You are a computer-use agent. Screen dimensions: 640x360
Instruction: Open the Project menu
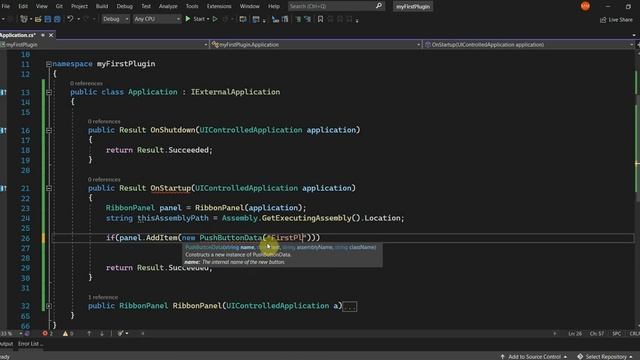click(x=79, y=6)
